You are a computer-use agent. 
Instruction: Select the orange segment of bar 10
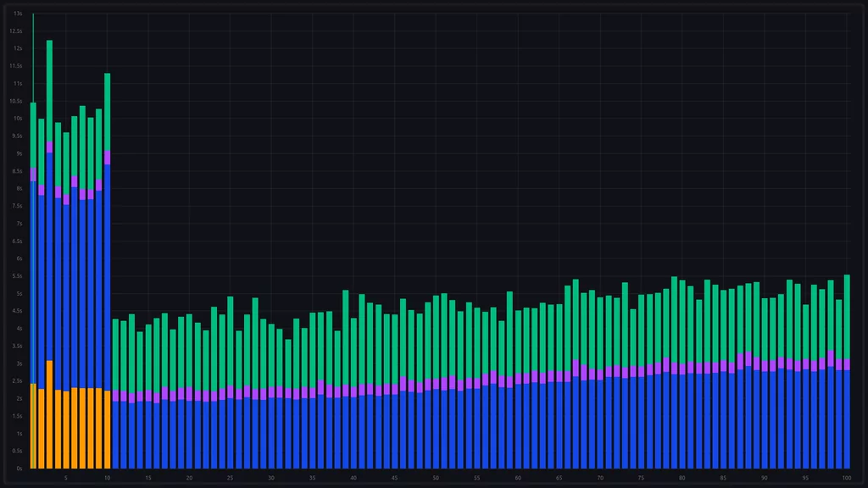pos(107,430)
